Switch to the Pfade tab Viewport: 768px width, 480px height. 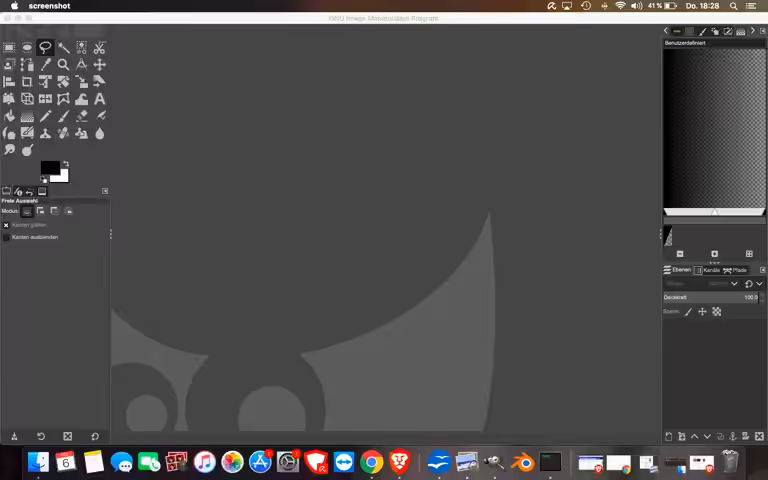(735, 270)
